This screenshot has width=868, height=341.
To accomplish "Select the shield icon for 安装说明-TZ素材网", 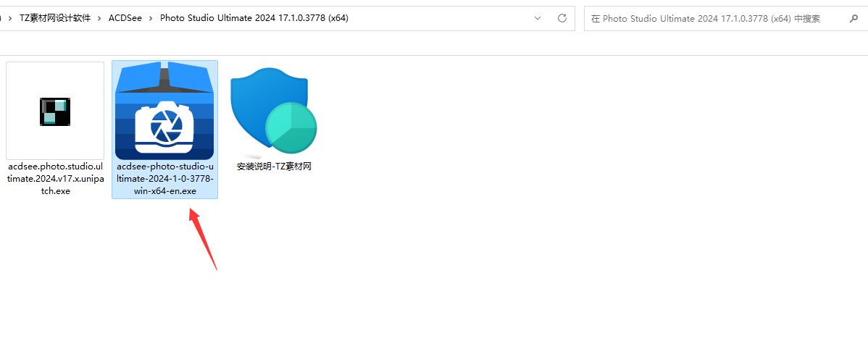I will [x=274, y=111].
